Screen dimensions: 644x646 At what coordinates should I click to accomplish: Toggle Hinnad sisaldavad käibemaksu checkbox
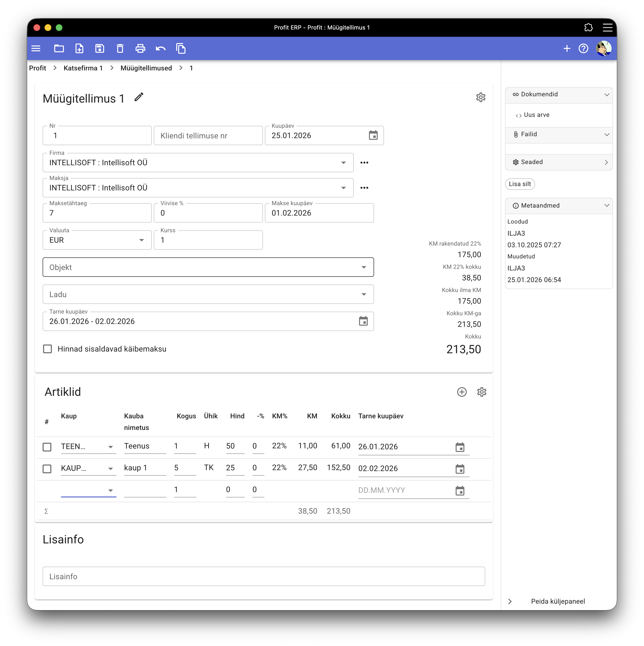pos(47,349)
